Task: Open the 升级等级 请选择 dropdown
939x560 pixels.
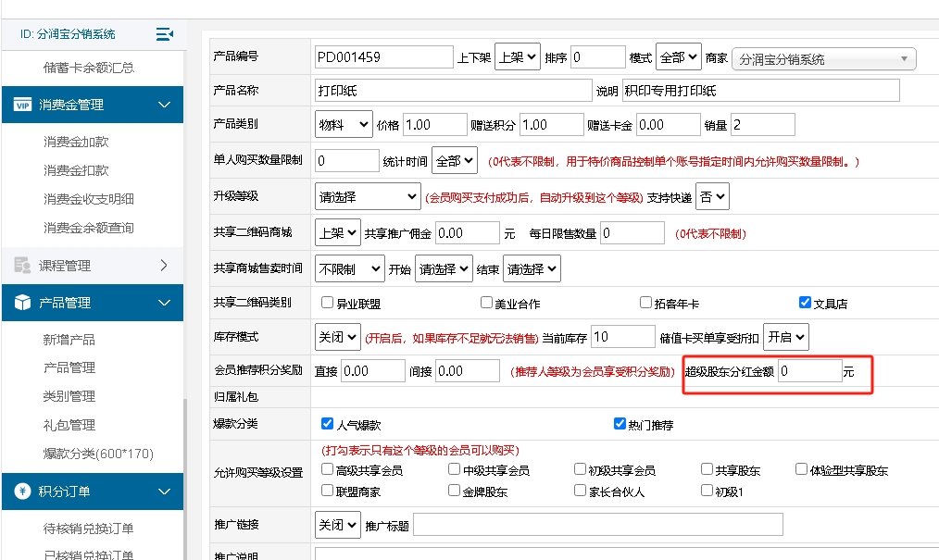Action: [368, 196]
